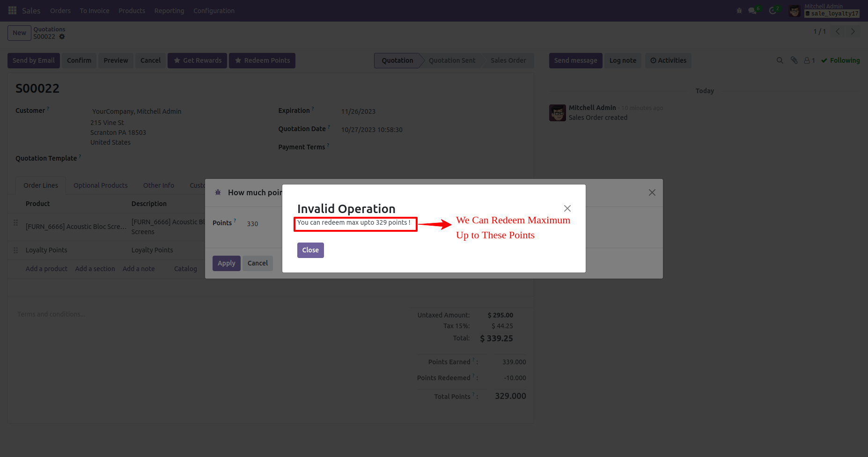Click Add a note link
The height and width of the screenshot is (457, 868).
[139, 269]
